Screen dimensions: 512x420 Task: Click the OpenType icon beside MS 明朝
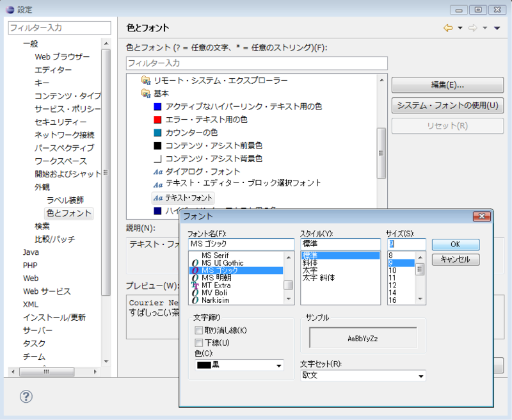click(x=195, y=278)
